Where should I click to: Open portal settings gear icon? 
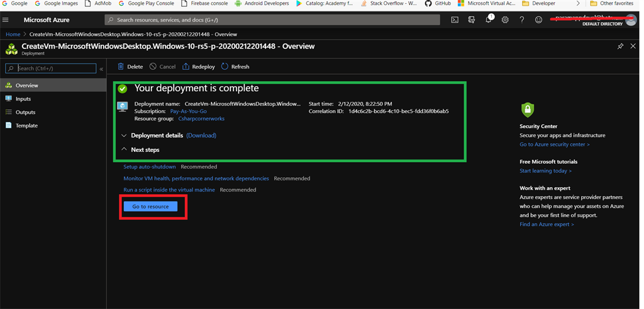505,19
